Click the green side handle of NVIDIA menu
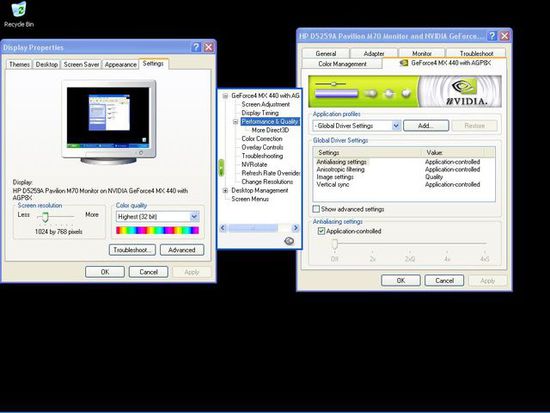 tap(221, 168)
